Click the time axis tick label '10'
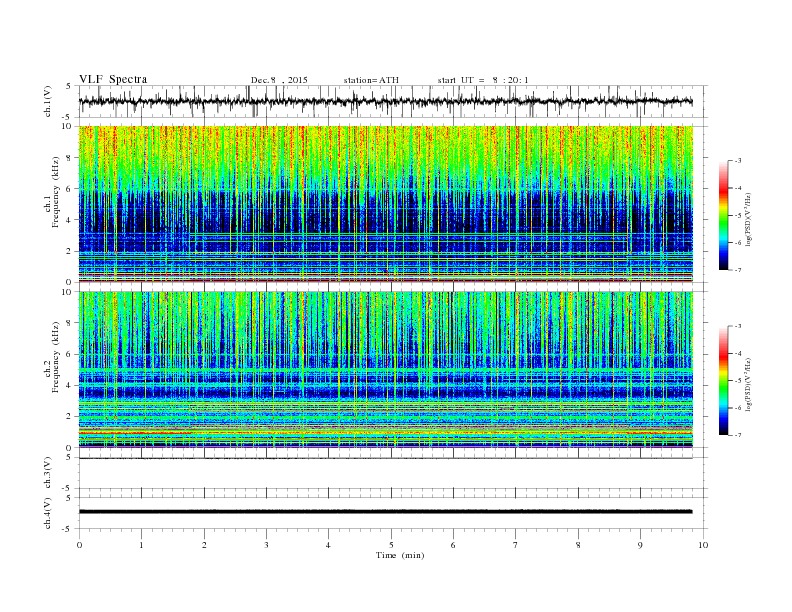This screenshot has height=612, width=792. pos(703,545)
